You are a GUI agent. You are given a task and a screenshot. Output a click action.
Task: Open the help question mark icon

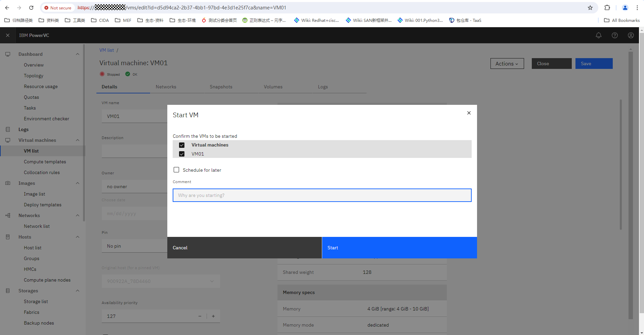click(x=614, y=35)
